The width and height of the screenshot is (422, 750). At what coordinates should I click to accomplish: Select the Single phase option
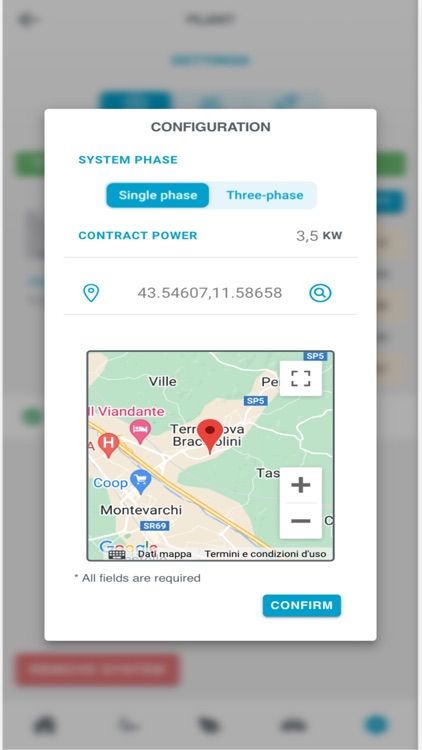(157, 195)
